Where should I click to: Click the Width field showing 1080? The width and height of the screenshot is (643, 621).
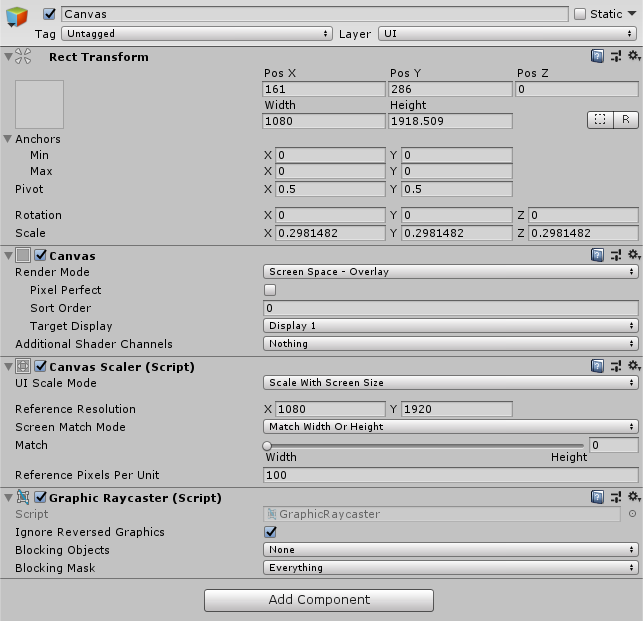click(324, 121)
